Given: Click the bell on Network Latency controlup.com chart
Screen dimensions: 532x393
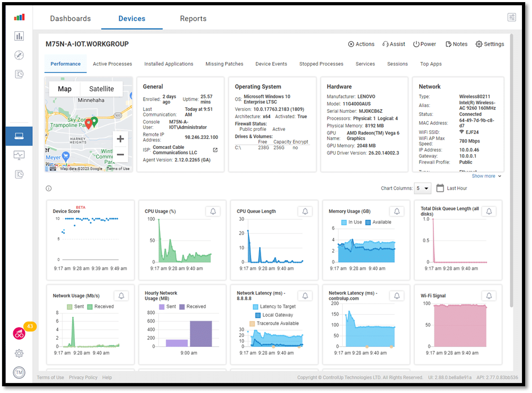Looking at the screenshot, I should pyautogui.click(x=397, y=296).
